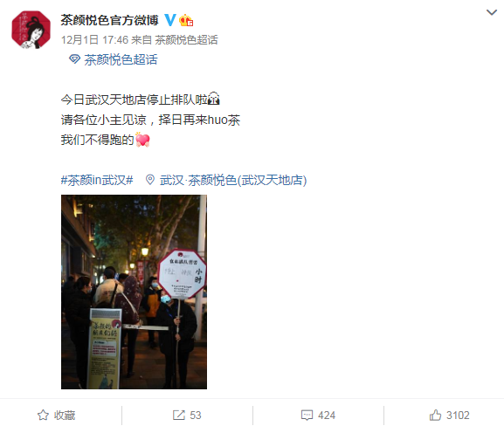Screen dimensions: 504x426
Task: Open the 12月1日 17:46 timestamp link
Action: tap(94, 40)
